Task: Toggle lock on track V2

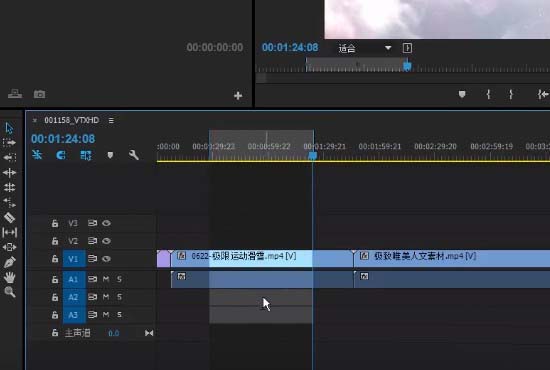Action: [55, 241]
